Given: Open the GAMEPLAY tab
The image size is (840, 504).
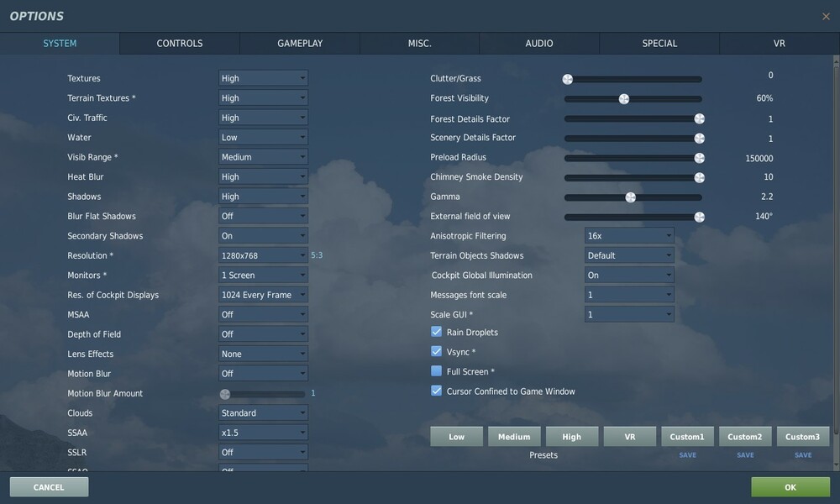Looking at the screenshot, I should pos(300,44).
